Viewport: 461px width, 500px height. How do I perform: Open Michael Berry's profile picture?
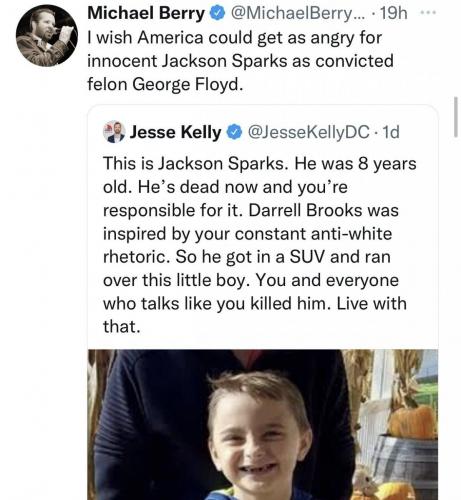pos(47,36)
